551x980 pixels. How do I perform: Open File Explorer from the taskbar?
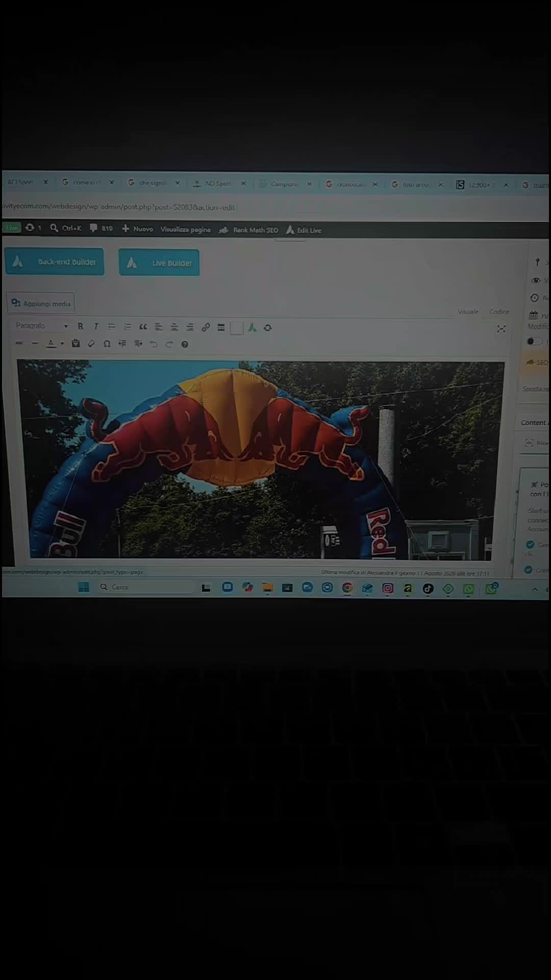267,587
